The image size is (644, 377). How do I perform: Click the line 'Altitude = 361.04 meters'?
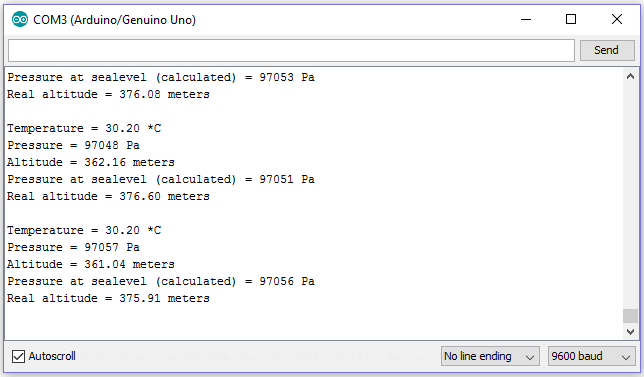coord(91,264)
